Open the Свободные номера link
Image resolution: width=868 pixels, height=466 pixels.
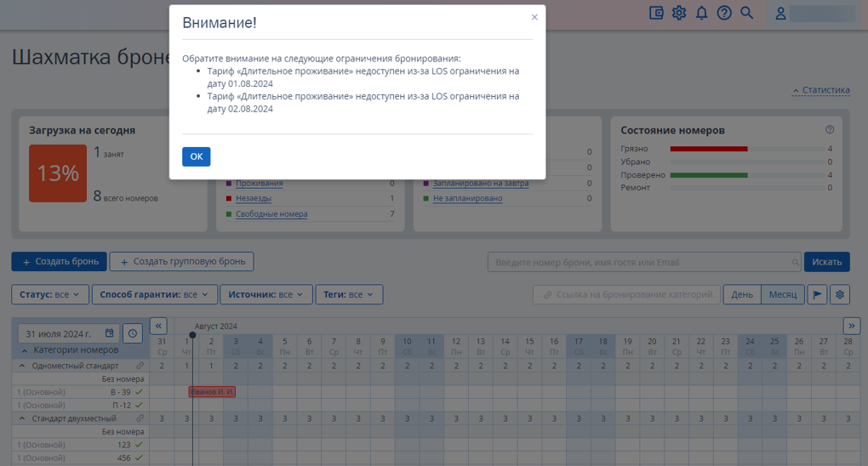pyautogui.click(x=271, y=213)
